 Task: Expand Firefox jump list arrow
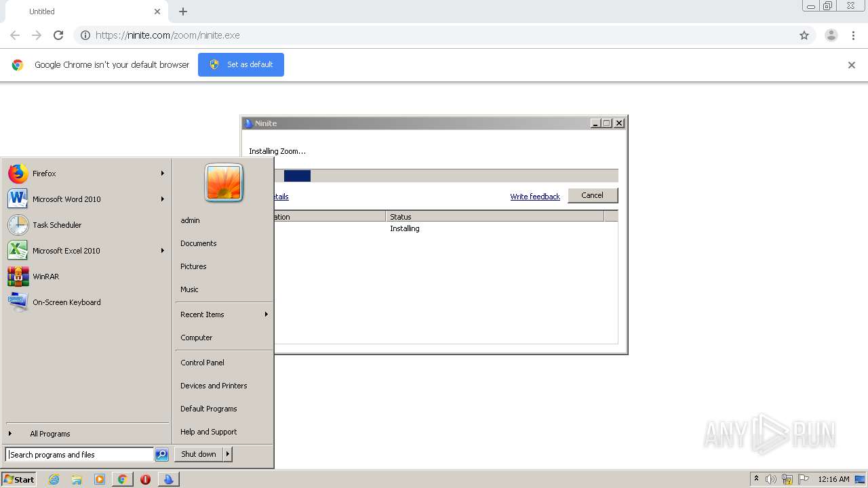click(x=163, y=174)
